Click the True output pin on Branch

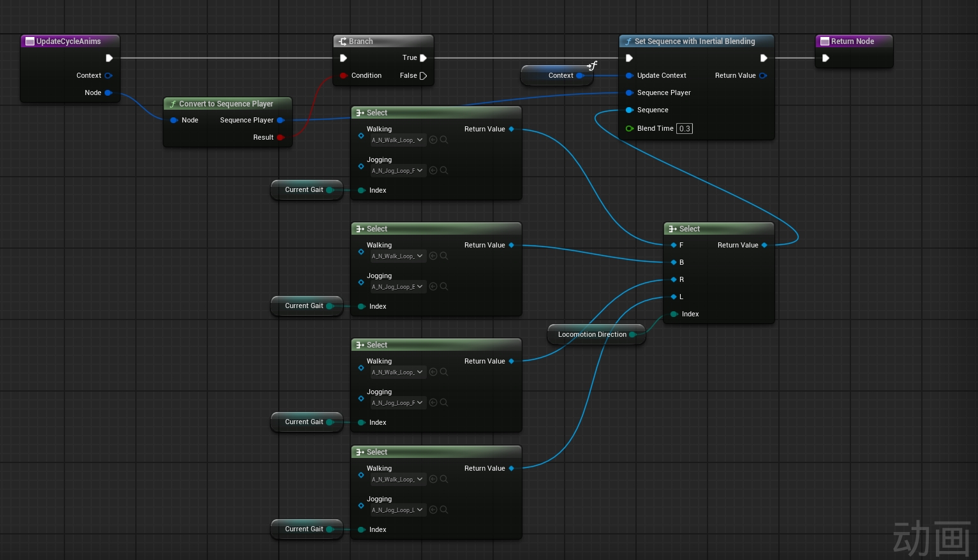423,58
